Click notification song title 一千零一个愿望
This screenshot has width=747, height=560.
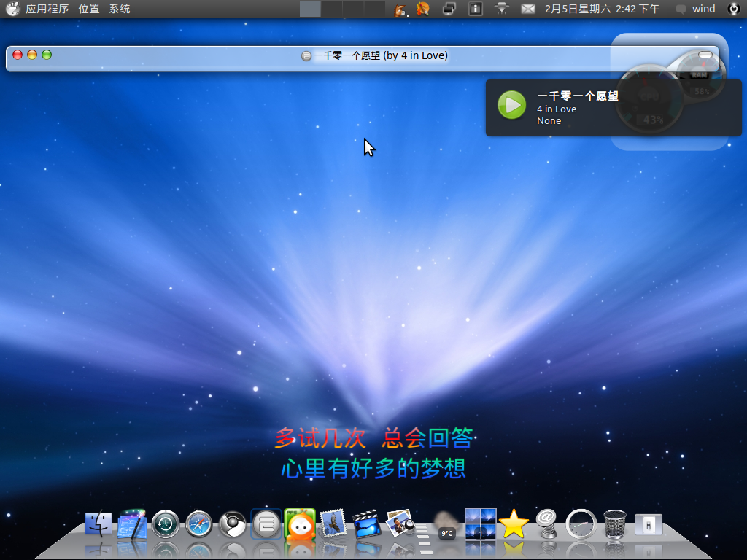click(x=578, y=96)
